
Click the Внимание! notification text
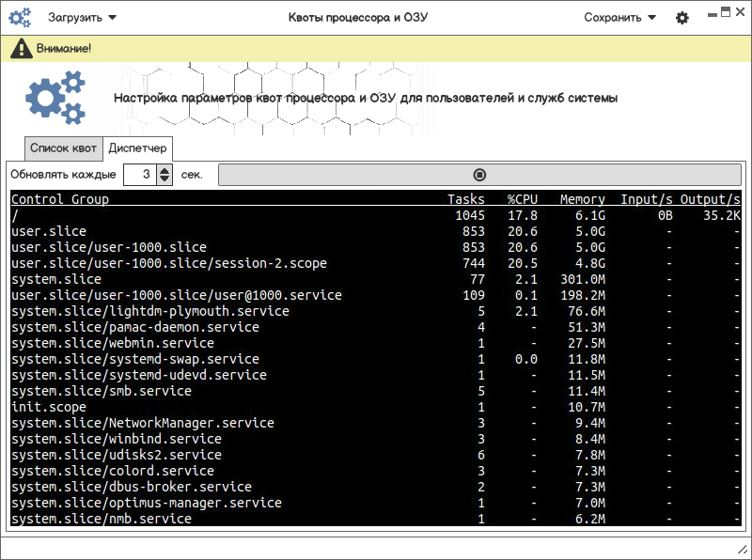click(x=64, y=49)
